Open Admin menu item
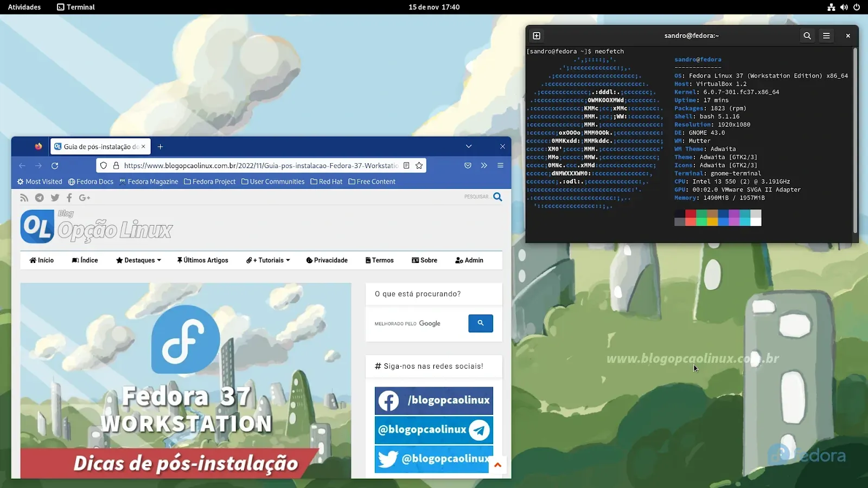This screenshot has width=868, height=488. (469, 260)
